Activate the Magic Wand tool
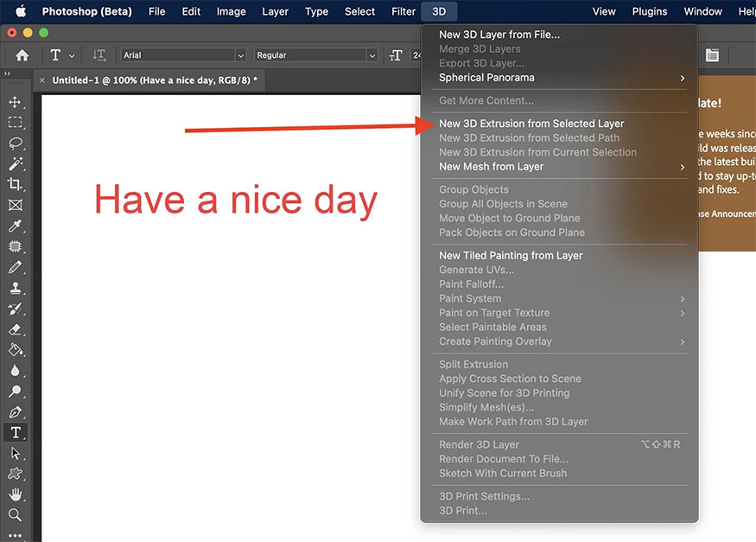 (15, 164)
